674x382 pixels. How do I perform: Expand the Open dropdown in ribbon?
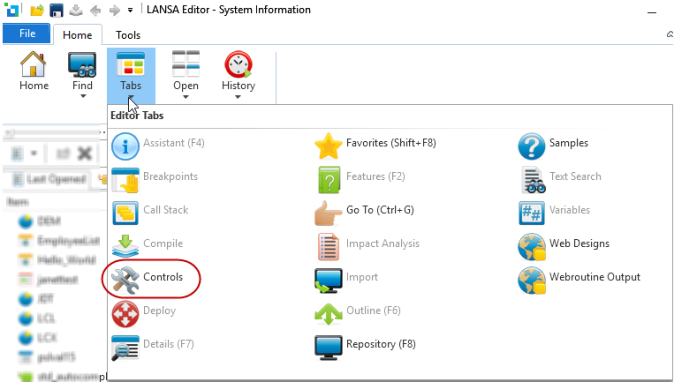(x=186, y=97)
